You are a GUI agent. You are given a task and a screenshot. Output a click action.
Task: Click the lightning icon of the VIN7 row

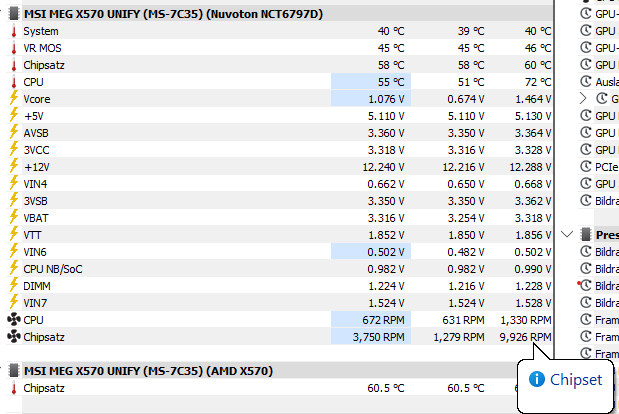(14, 302)
